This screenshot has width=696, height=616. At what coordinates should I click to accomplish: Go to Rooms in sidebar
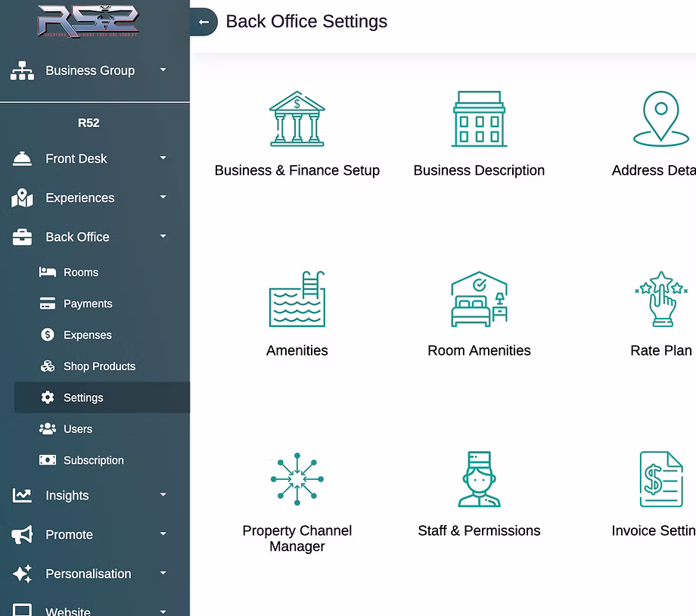(x=80, y=272)
